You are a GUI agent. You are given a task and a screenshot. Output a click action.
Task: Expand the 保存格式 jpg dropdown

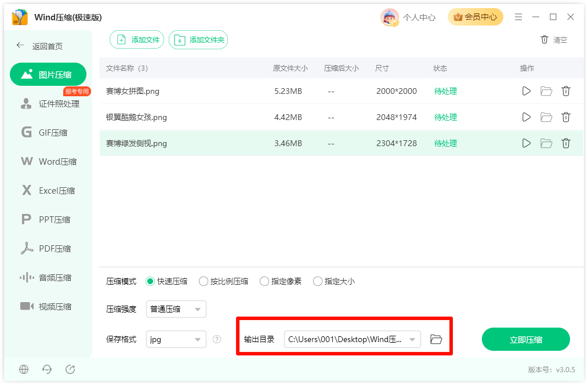(176, 339)
